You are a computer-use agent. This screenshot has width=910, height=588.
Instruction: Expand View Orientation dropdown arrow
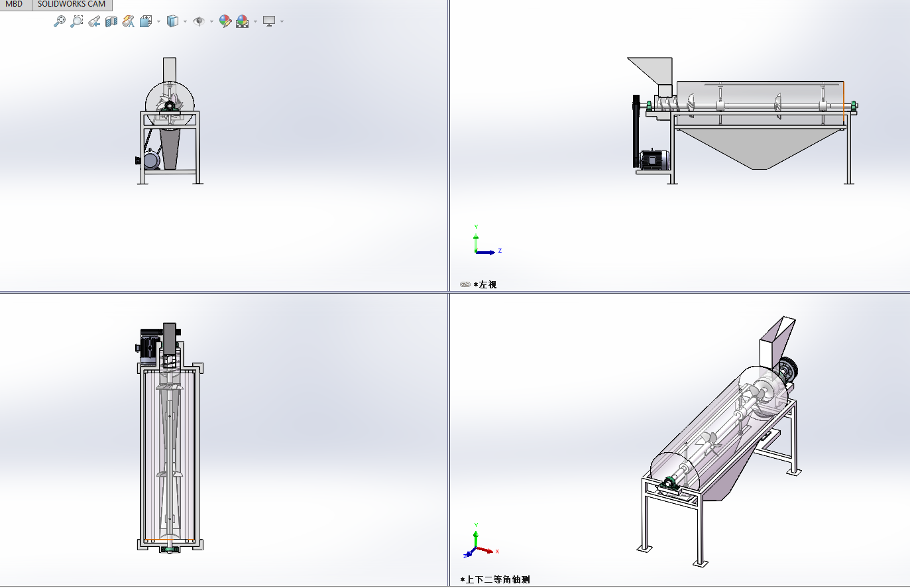coord(158,21)
